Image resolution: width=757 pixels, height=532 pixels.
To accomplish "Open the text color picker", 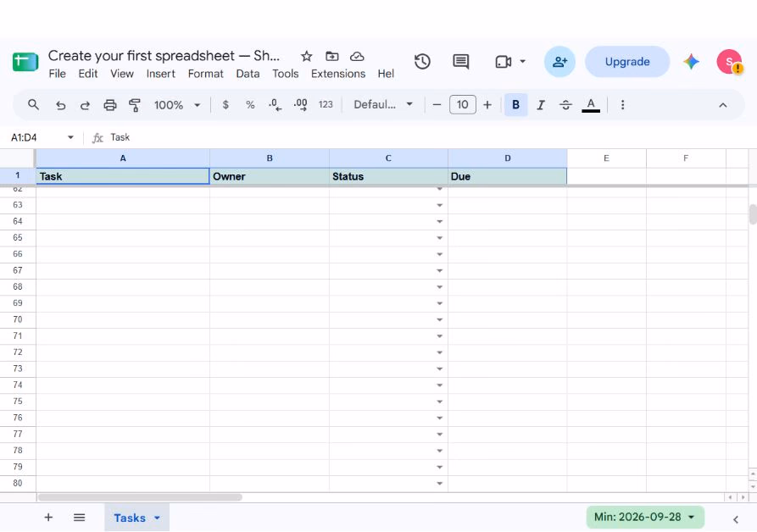I will (591, 105).
